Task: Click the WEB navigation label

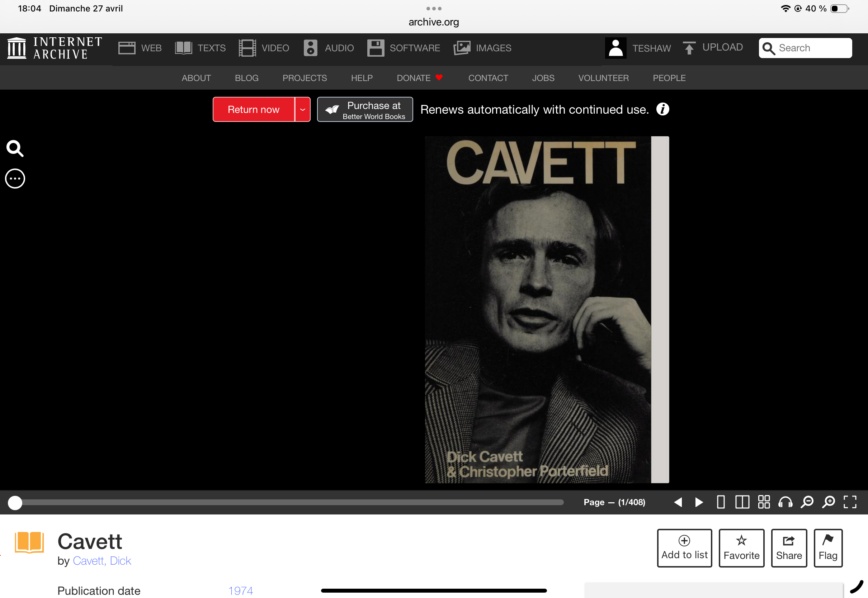Action: [x=151, y=48]
